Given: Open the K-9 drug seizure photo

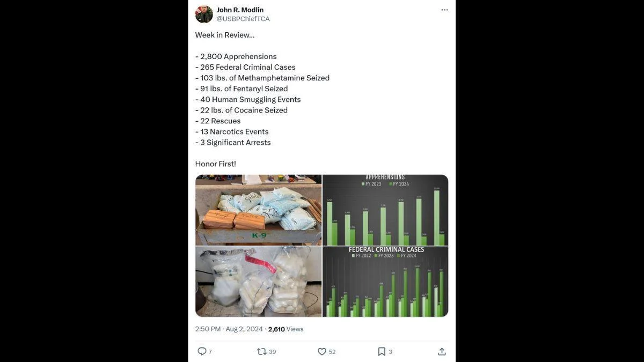Looking at the screenshot, I should [259, 210].
